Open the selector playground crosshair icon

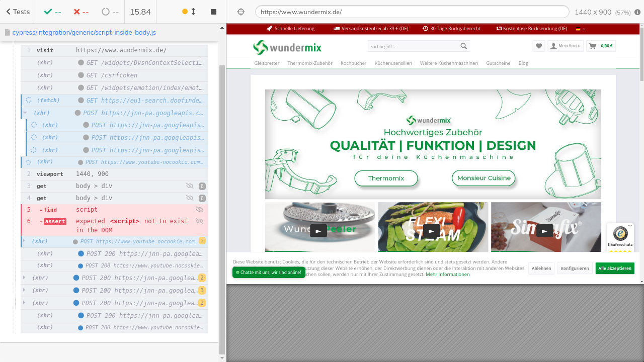[x=240, y=12]
